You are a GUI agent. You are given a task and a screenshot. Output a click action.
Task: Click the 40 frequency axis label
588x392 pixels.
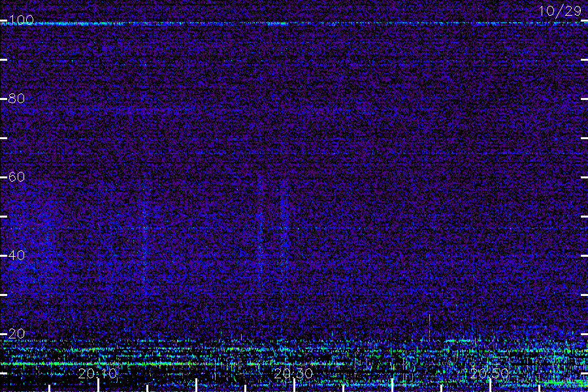(x=16, y=255)
